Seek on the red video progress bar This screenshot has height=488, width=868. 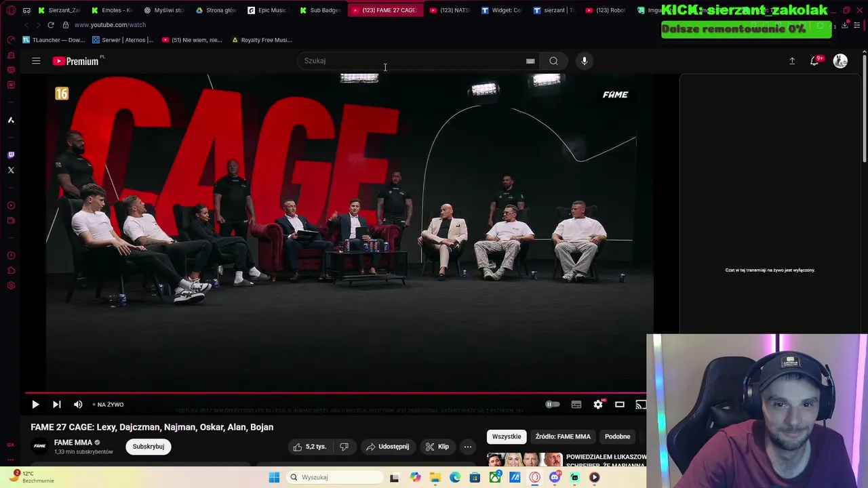336,393
